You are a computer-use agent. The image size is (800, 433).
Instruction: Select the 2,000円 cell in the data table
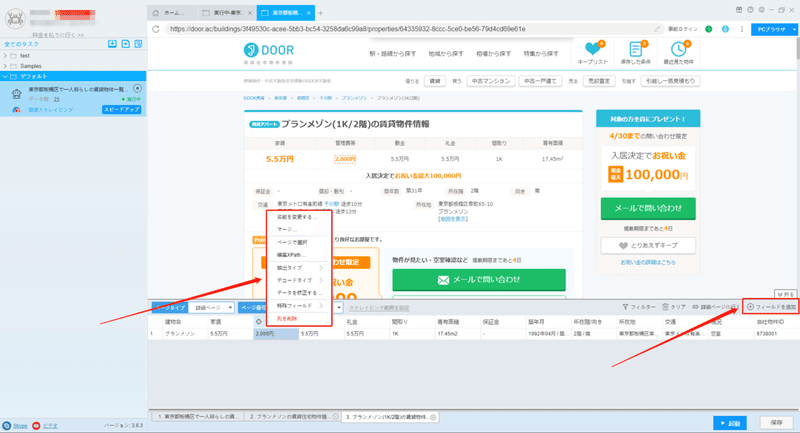click(276, 334)
